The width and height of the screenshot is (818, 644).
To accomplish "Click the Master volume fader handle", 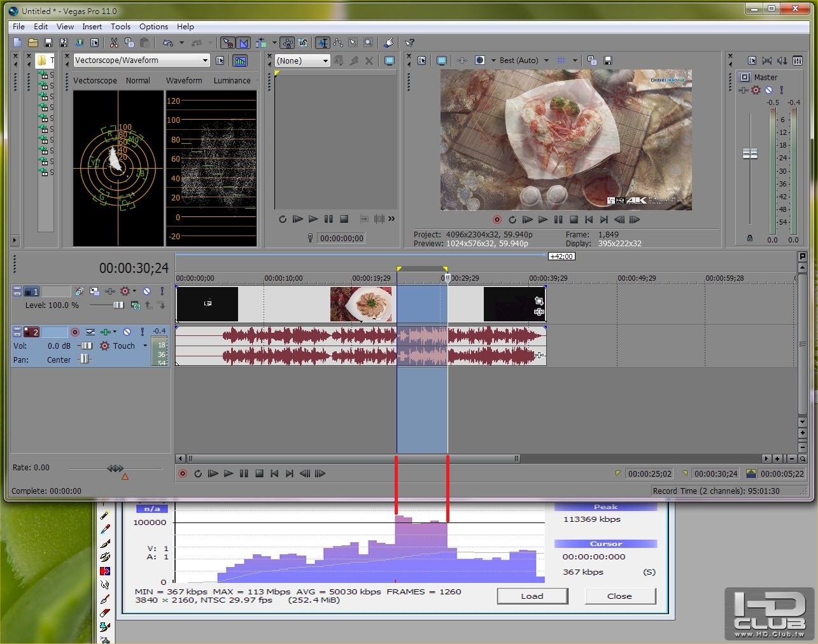I will click(750, 153).
